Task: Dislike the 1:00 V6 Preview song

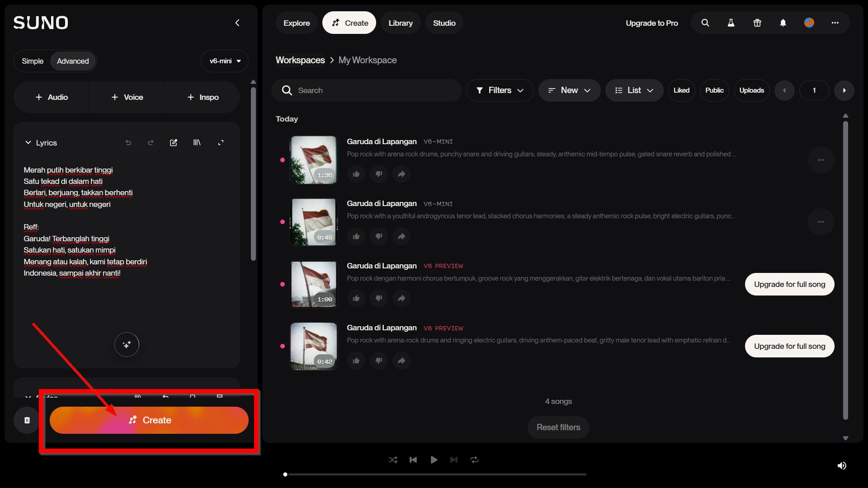Action: pos(379,298)
